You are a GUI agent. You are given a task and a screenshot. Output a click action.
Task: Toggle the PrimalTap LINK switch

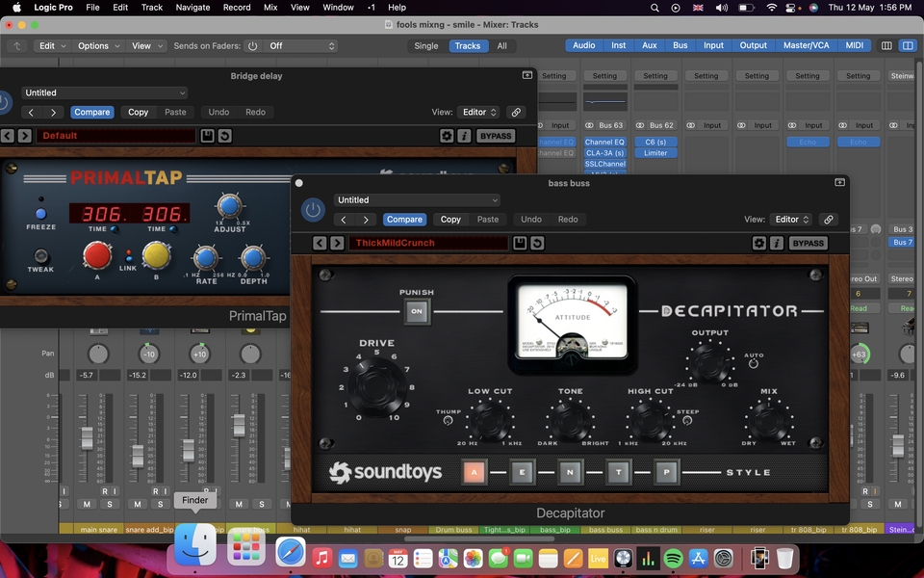click(x=128, y=255)
